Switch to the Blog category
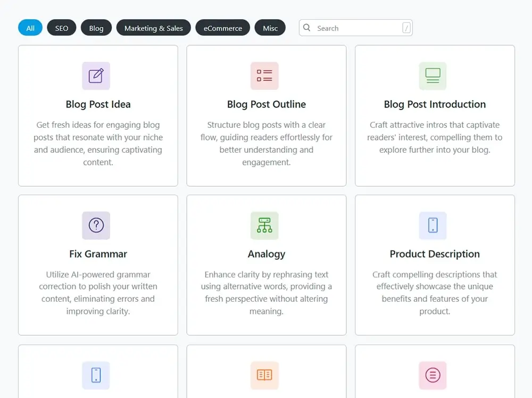 tap(96, 28)
